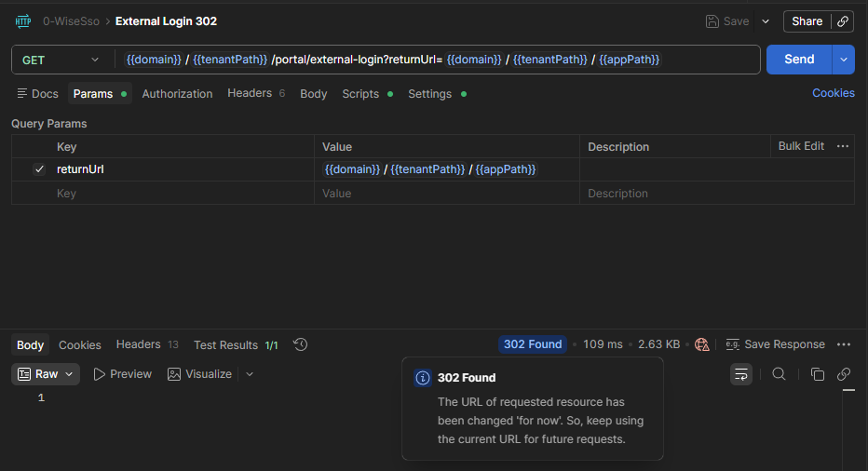Viewport: 868px width, 471px height.
Task: Click Bulk Edit
Action: tap(801, 146)
